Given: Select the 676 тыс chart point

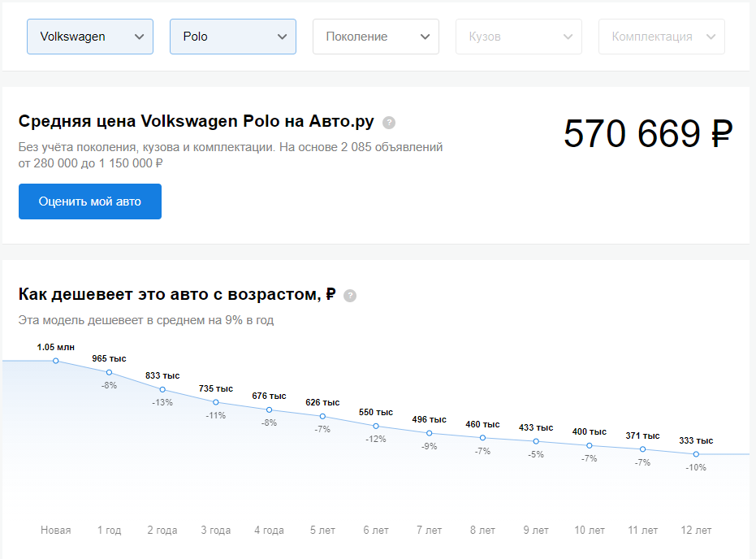Looking at the screenshot, I should (x=270, y=410).
